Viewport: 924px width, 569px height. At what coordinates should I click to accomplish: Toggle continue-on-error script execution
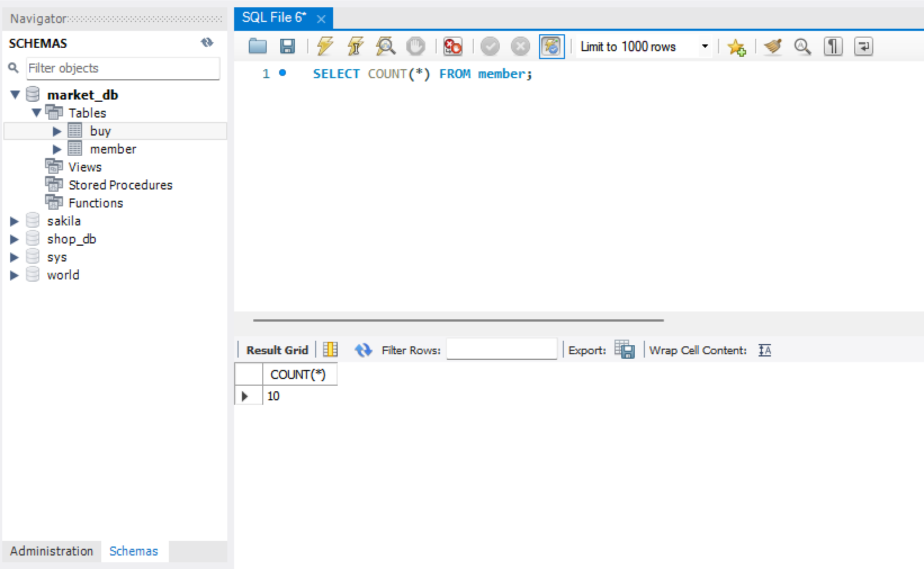pyautogui.click(x=452, y=46)
